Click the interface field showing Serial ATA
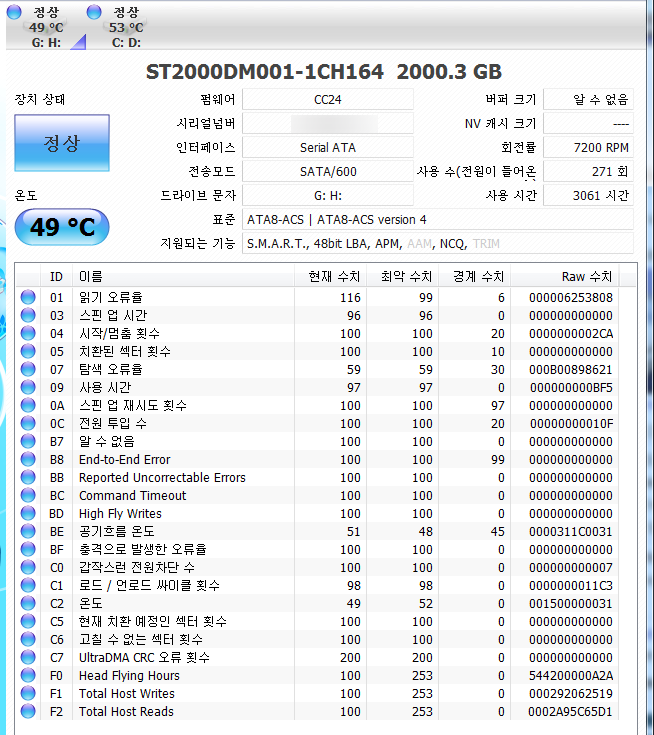 click(328, 148)
